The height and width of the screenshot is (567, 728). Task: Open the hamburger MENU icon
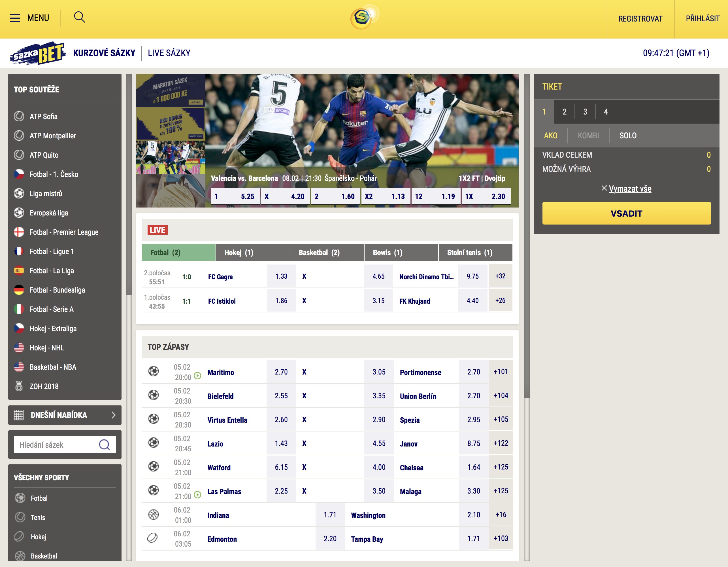point(15,18)
